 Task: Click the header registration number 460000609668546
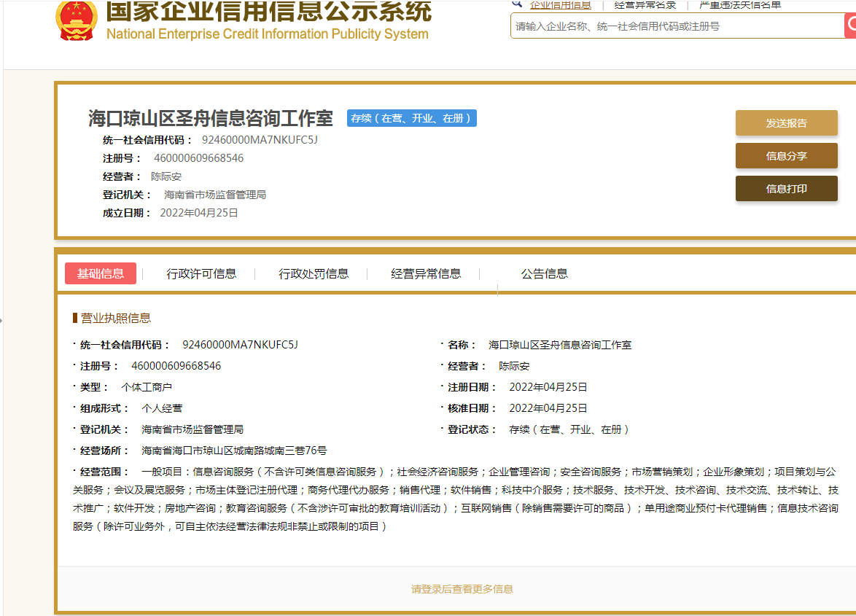point(199,158)
